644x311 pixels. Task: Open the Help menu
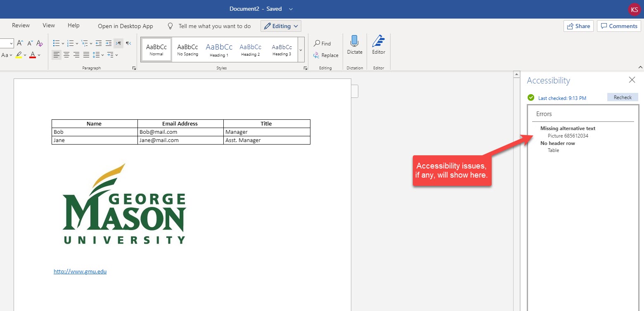click(73, 25)
